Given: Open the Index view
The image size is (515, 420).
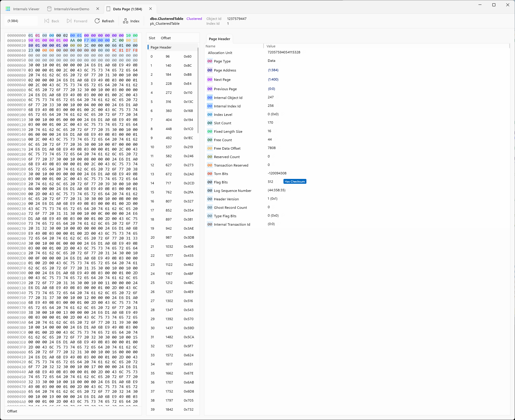Looking at the screenshot, I should pos(131,21).
